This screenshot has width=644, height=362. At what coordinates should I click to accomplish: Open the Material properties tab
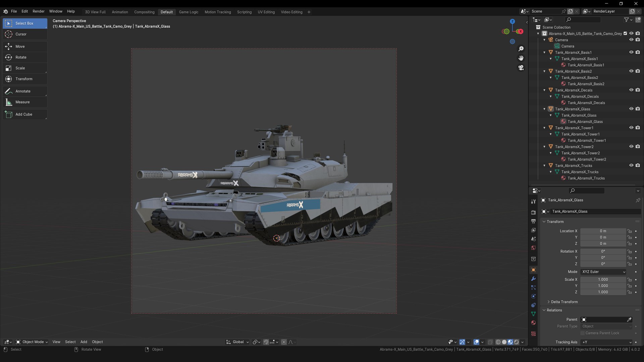point(533,323)
